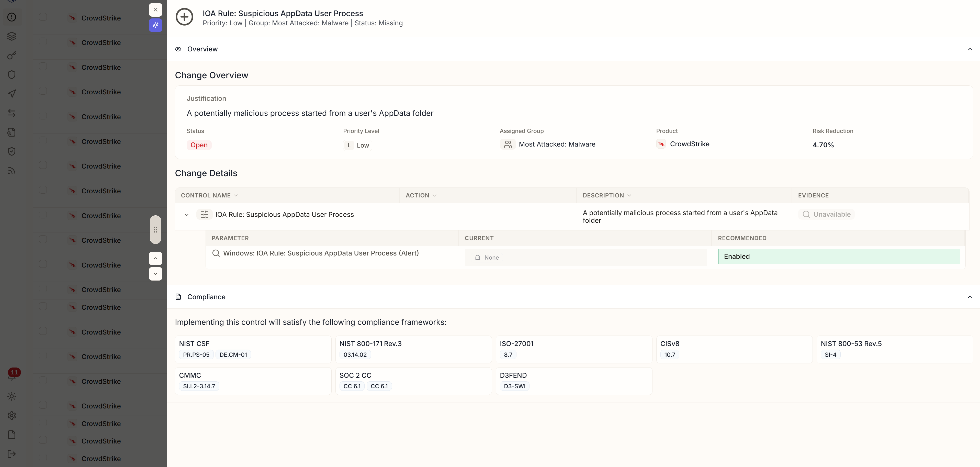Viewport: 980px width, 467px height.
Task: Sort by the Action column
Action: point(421,195)
